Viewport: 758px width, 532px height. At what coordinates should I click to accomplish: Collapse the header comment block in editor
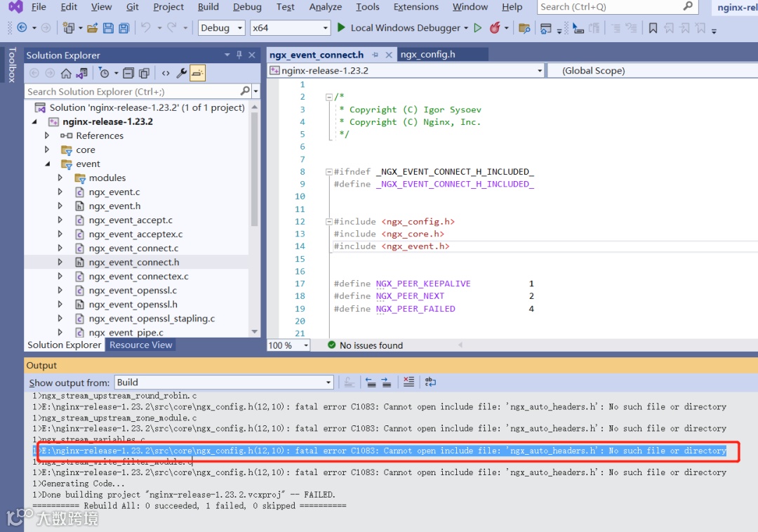pos(328,97)
